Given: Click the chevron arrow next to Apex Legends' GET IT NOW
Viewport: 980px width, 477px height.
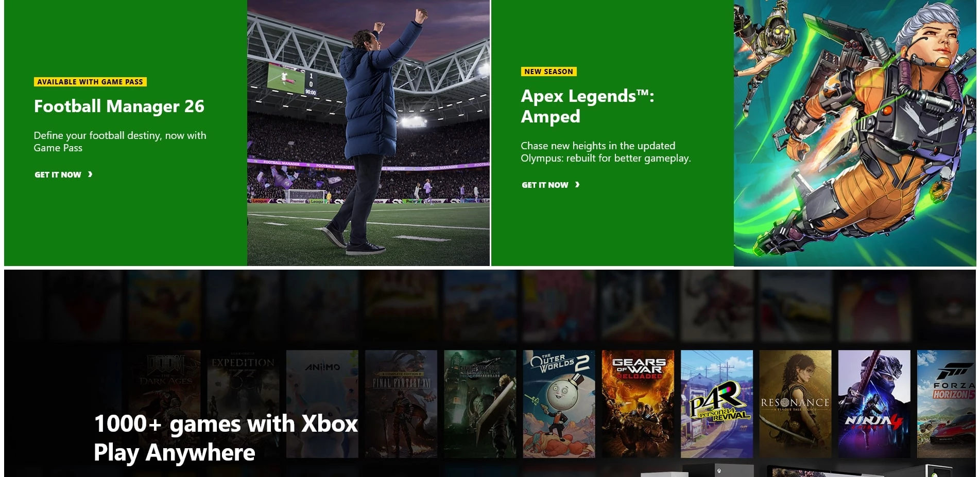Looking at the screenshot, I should (578, 184).
